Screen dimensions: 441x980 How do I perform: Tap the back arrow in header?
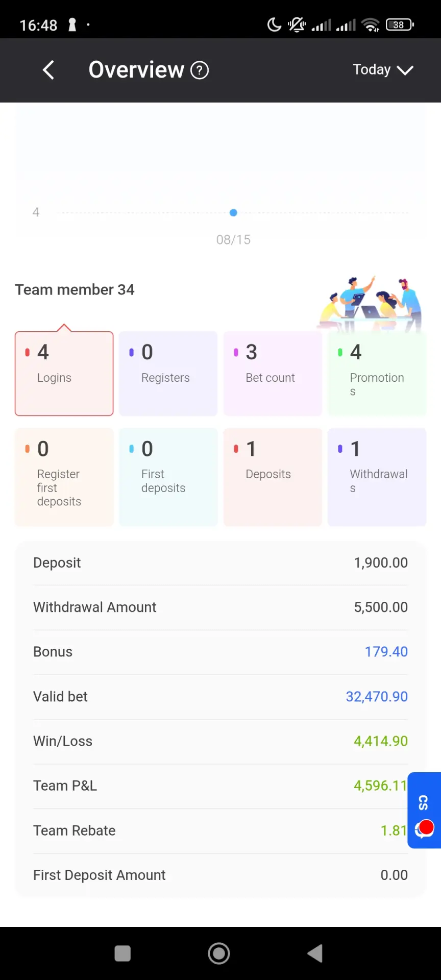pos(48,70)
